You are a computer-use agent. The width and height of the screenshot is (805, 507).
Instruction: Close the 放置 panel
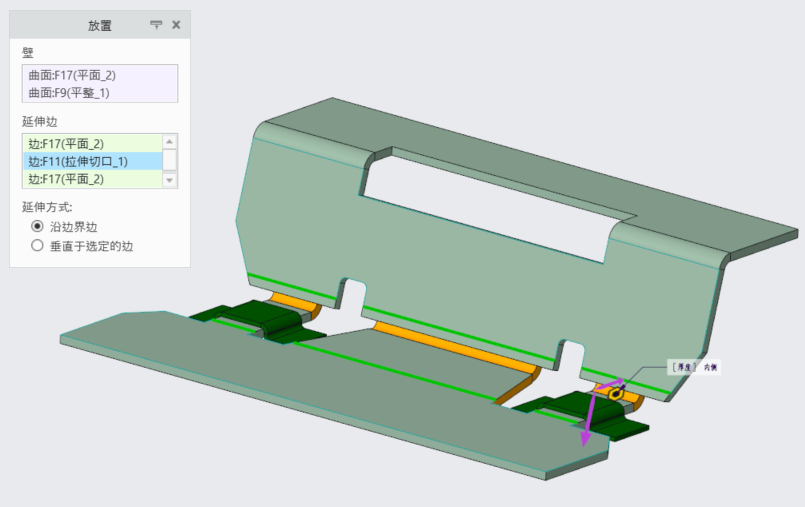[x=176, y=25]
